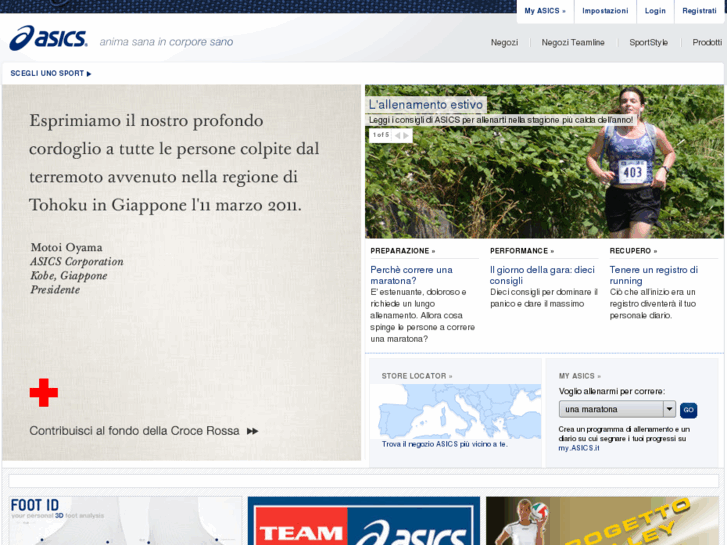Image resolution: width=727 pixels, height=545 pixels.
Task: Open the My ASICS top menu
Action: (x=545, y=11)
